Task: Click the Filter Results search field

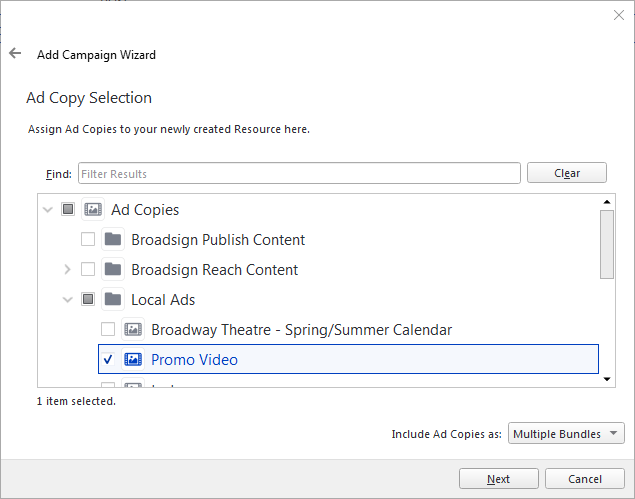Action: [298, 174]
